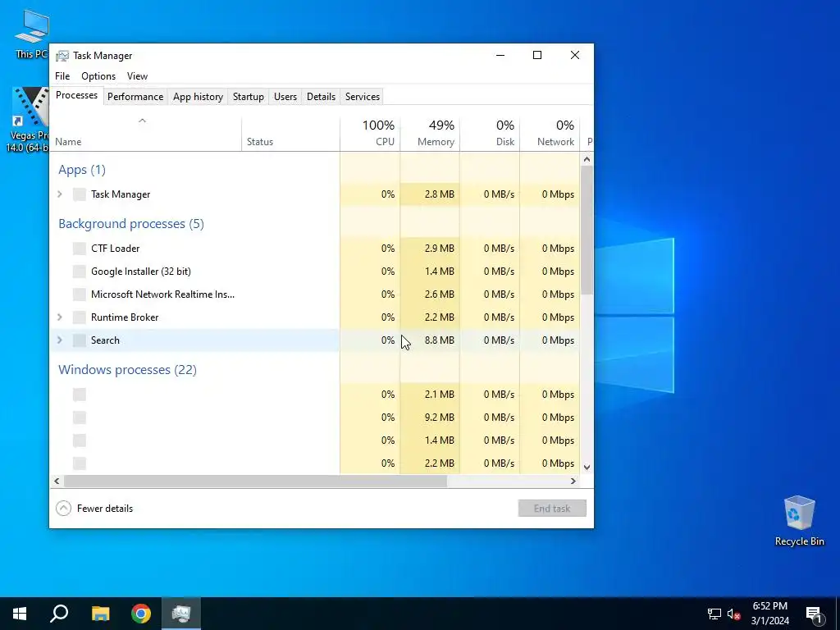This screenshot has height=630, width=840.
Task: Select the Processes tab
Action: (x=76, y=95)
